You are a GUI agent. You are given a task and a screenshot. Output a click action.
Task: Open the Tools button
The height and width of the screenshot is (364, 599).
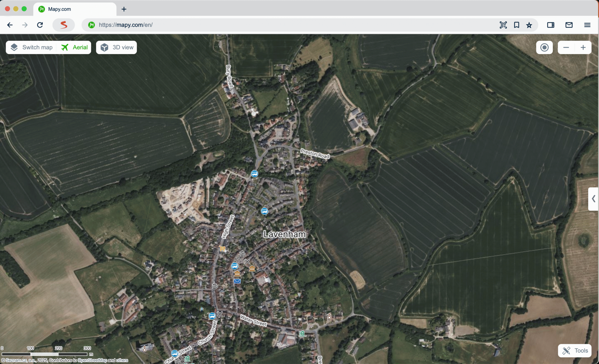pos(575,350)
